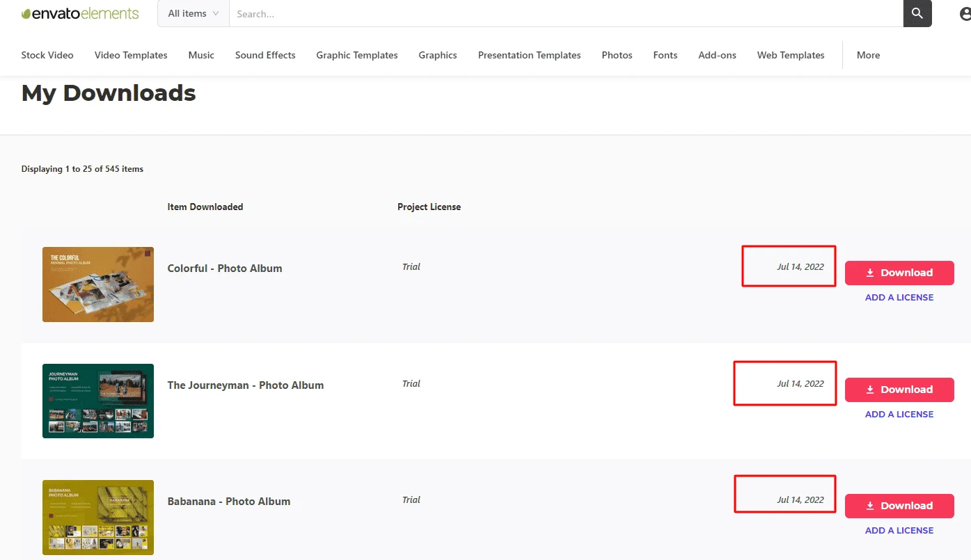Open Graphic Templates in navigation
The height and width of the screenshot is (560, 971).
tap(357, 55)
